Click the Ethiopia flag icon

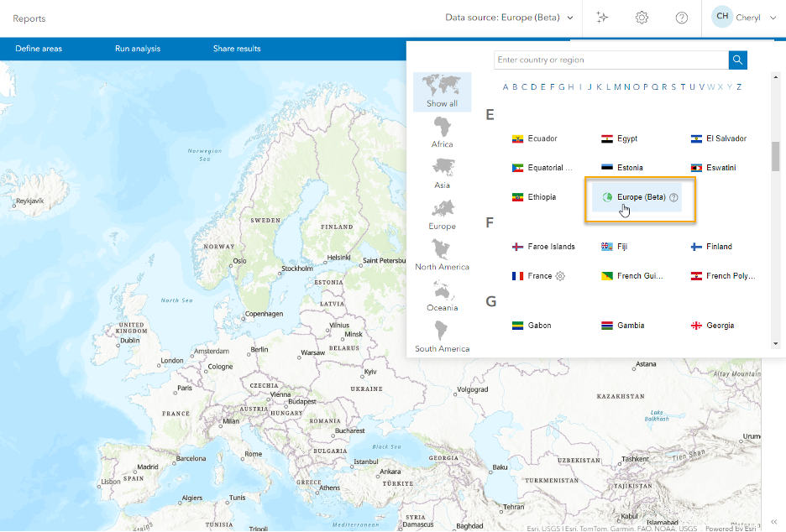tap(517, 197)
